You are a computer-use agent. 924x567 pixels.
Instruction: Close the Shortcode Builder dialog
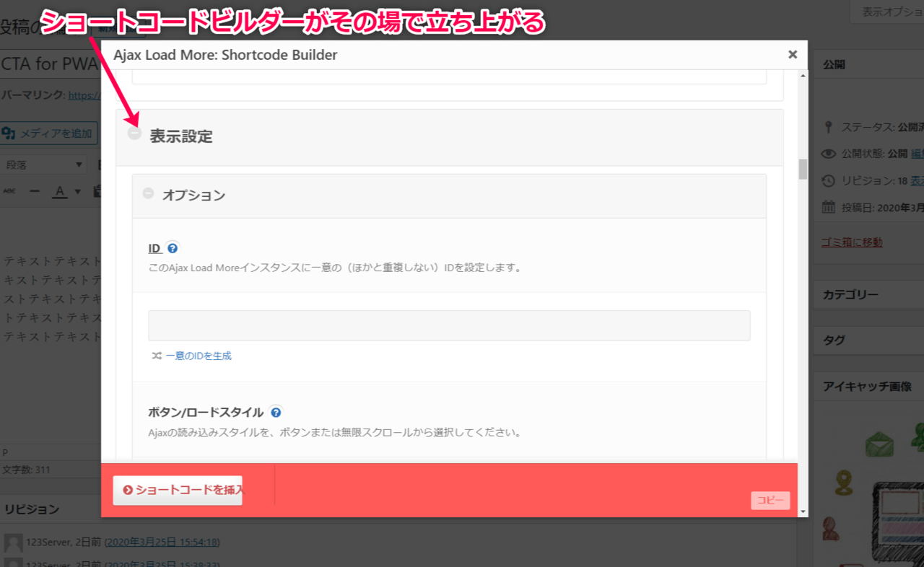[793, 54]
